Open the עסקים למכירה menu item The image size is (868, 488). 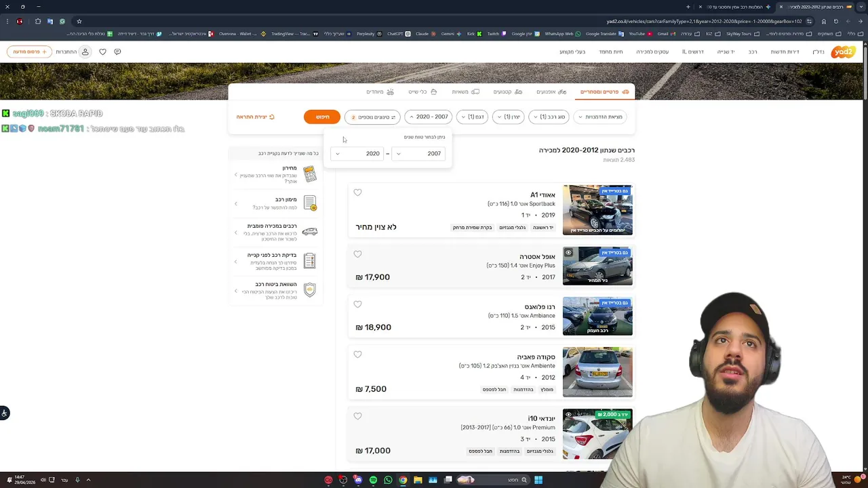tap(652, 52)
